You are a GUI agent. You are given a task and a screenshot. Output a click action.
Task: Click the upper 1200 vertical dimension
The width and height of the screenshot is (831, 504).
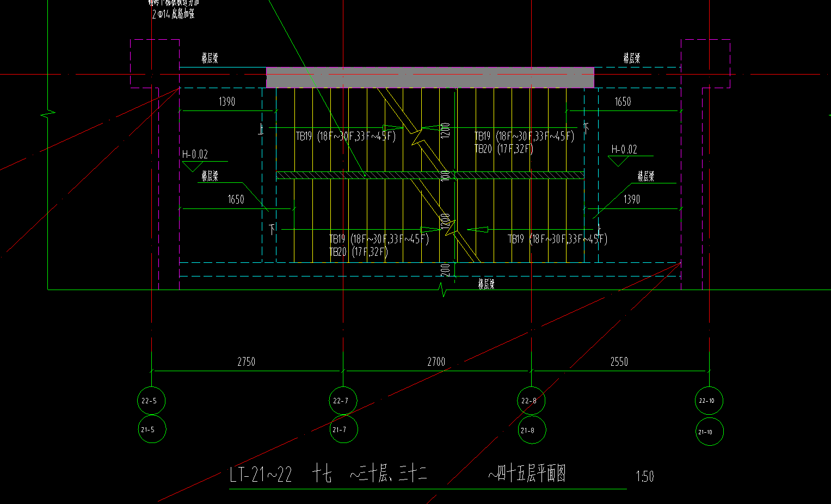(x=446, y=130)
